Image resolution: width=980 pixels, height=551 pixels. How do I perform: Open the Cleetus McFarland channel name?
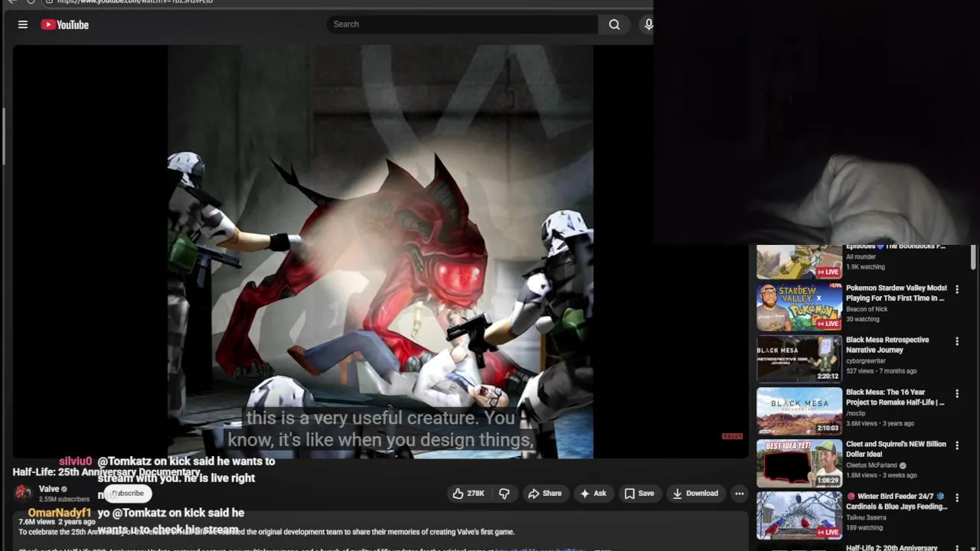[872, 465]
